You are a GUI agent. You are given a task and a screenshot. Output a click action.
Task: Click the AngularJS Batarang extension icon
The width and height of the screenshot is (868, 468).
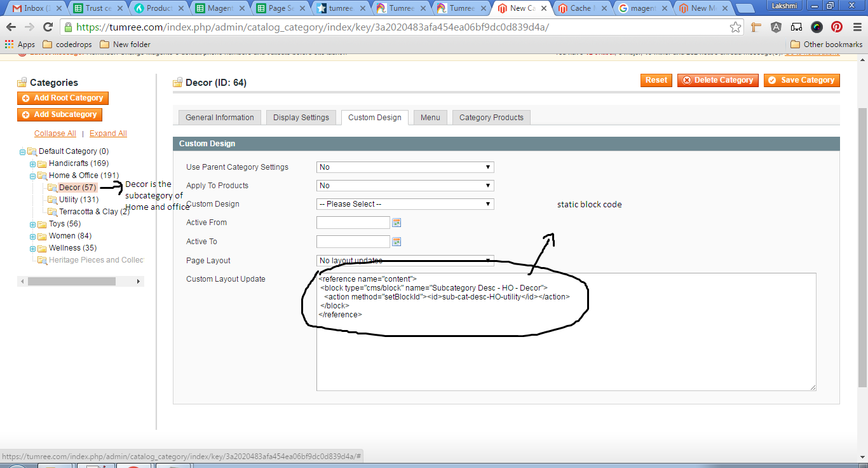click(x=776, y=27)
